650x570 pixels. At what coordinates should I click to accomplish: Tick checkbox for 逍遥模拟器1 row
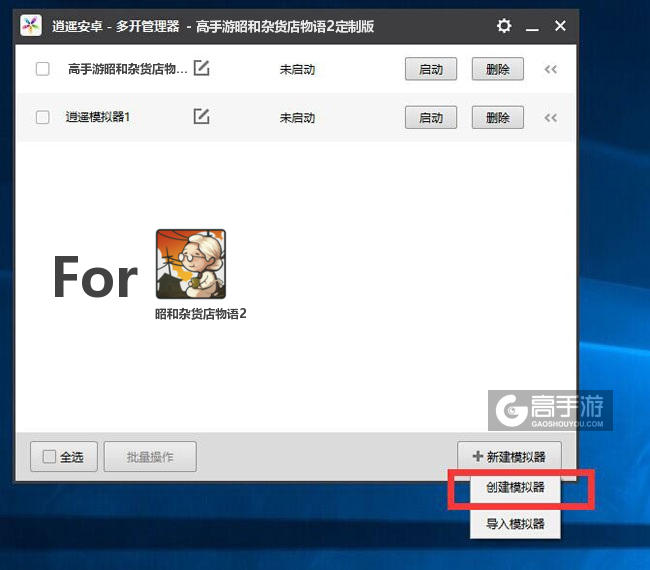[43, 117]
